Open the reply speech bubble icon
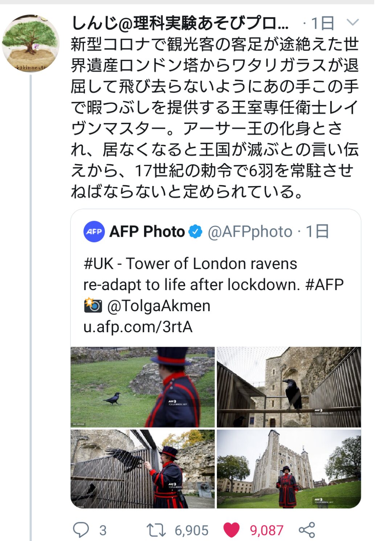 click(81, 530)
